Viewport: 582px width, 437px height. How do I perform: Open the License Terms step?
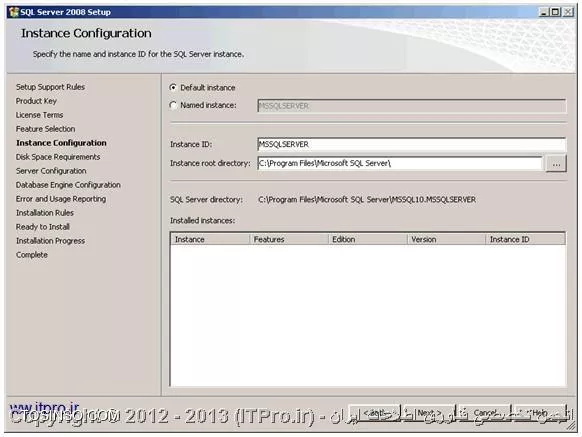(x=39, y=115)
